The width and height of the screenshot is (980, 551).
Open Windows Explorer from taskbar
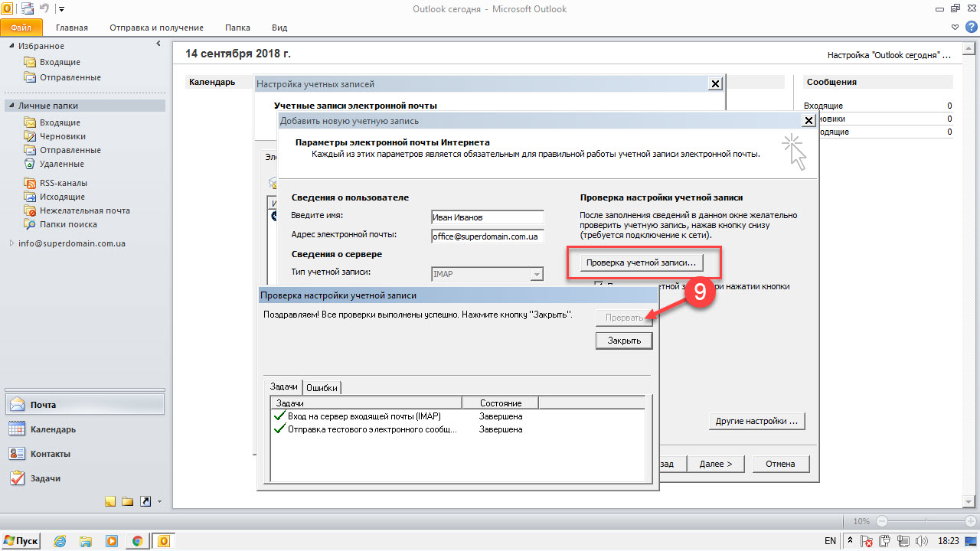pyautogui.click(x=86, y=541)
